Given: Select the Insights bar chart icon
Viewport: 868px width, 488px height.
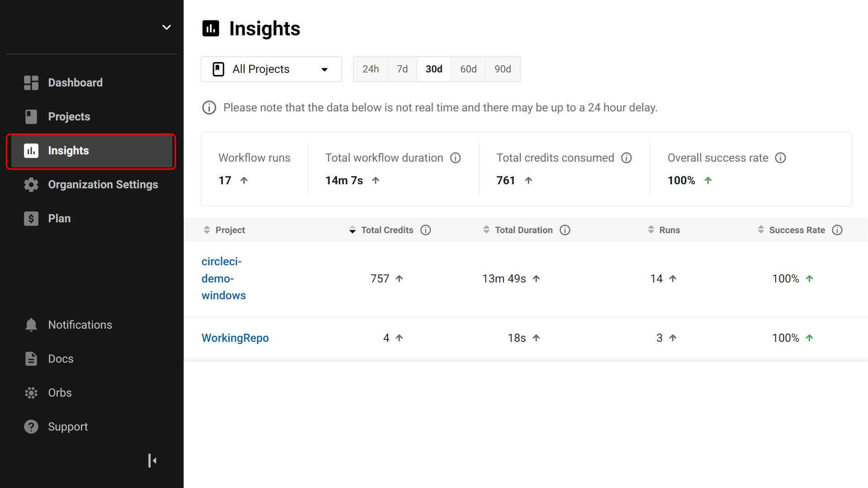Looking at the screenshot, I should pyautogui.click(x=30, y=151).
